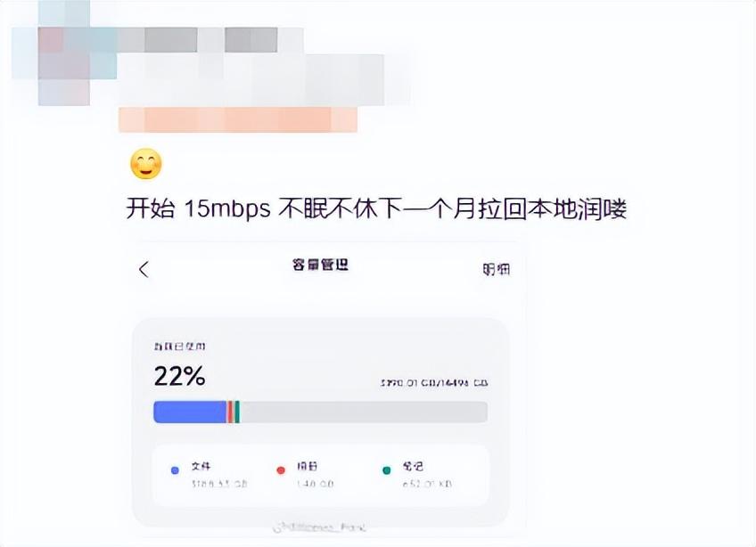Click the gray unused portion of the bar

[364, 412]
